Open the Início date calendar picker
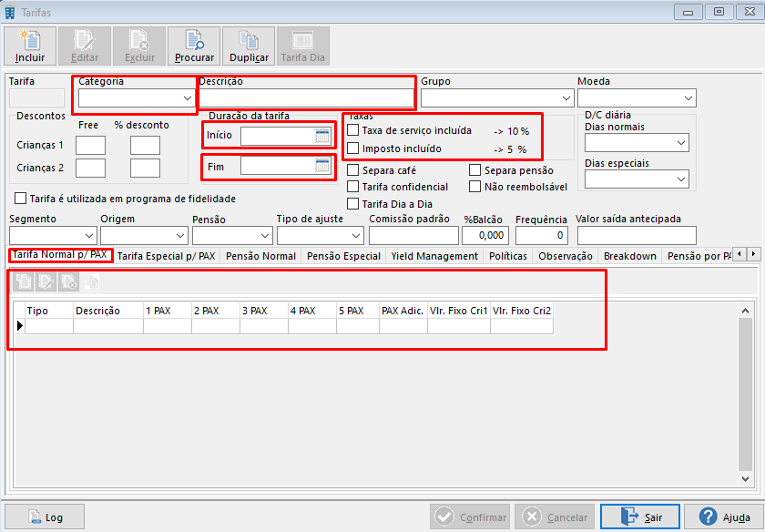 click(x=322, y=136)
